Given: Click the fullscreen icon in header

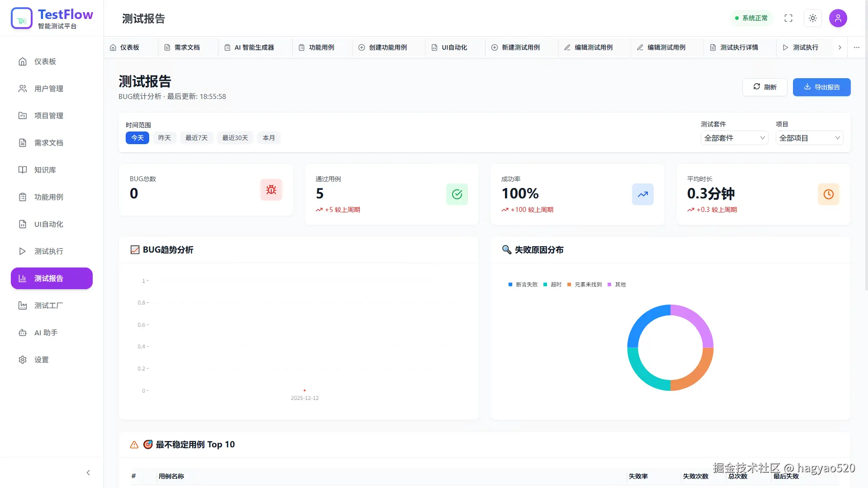Looking at the screenshot, I should pos(788,18).
